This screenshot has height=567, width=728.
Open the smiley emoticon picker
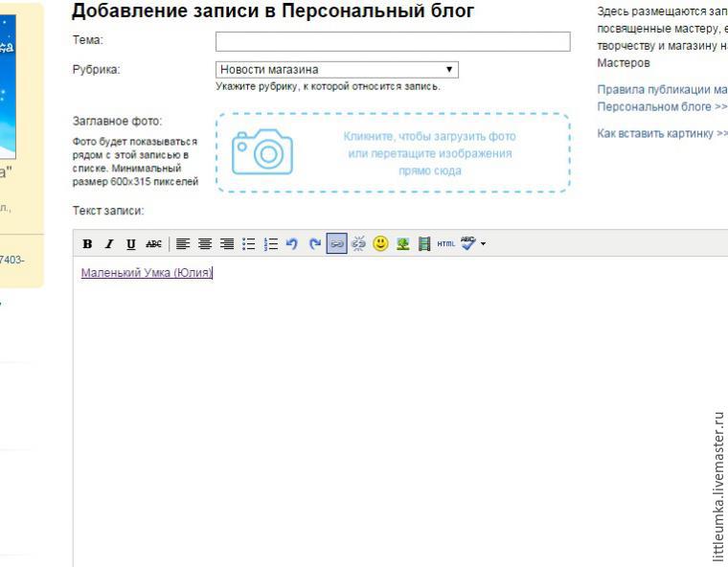point(380,244)
